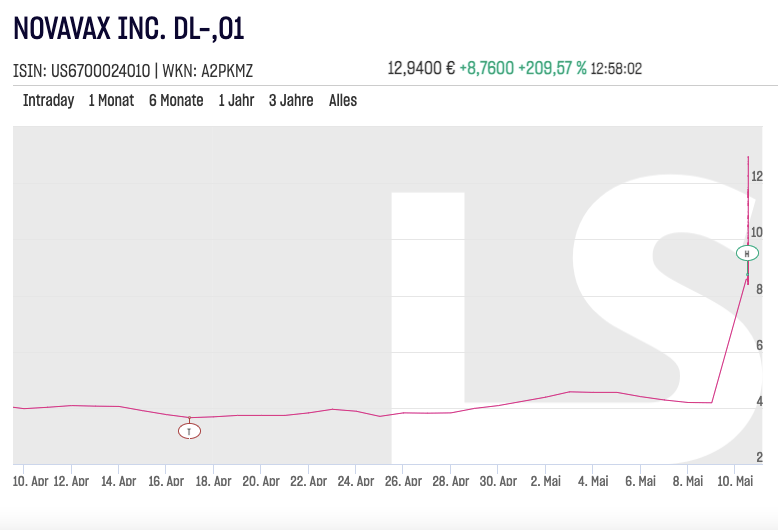Click the current price 12,9400 €

(x=421, y=69)
